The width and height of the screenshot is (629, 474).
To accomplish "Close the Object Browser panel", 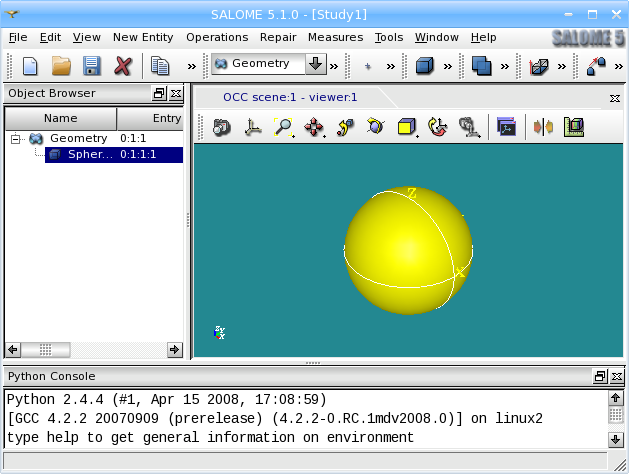I will (176, 93).
